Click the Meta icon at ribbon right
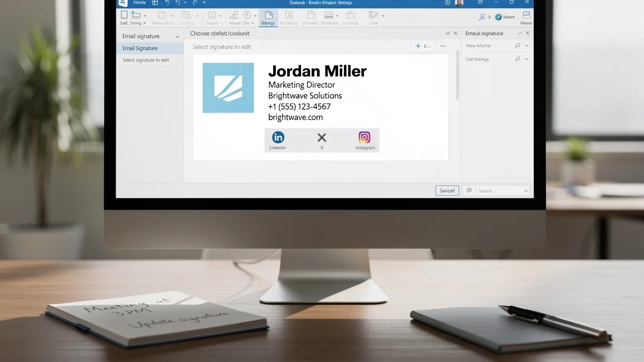 (x=526, y=18)
